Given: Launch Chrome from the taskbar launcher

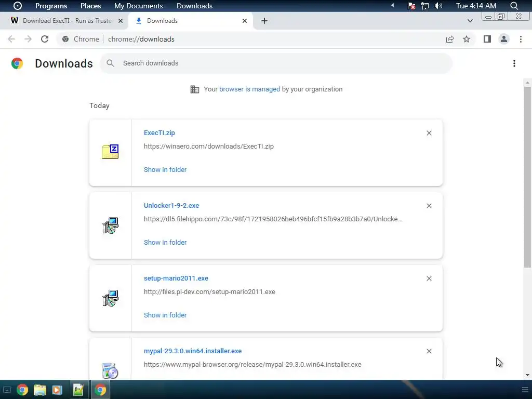Looking at the screenshot, I should [x=22, y=390].
